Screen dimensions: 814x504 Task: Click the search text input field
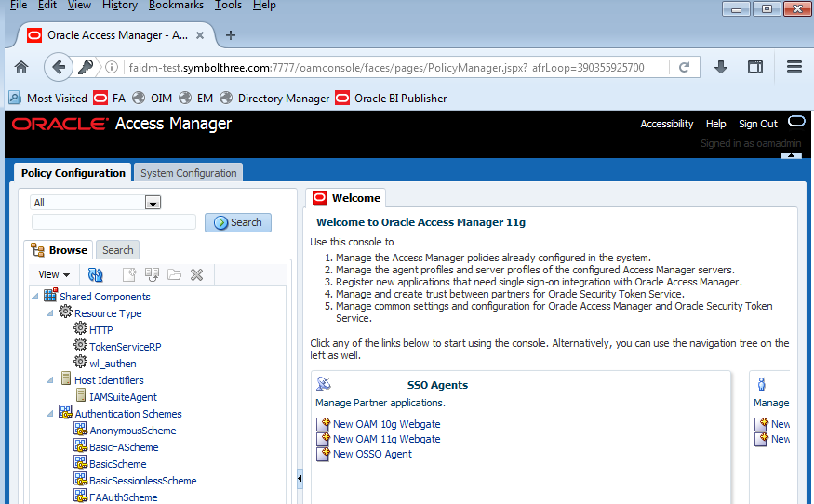113,222
